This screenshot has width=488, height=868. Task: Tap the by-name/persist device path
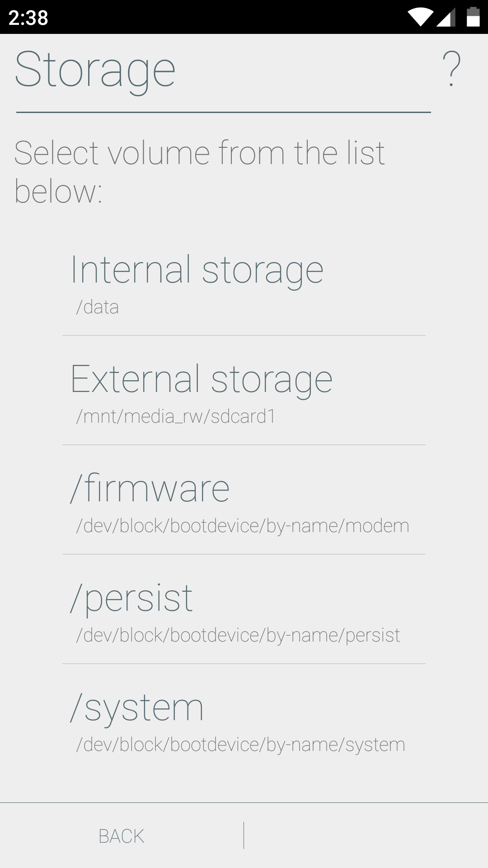click(x=238, y=636)
